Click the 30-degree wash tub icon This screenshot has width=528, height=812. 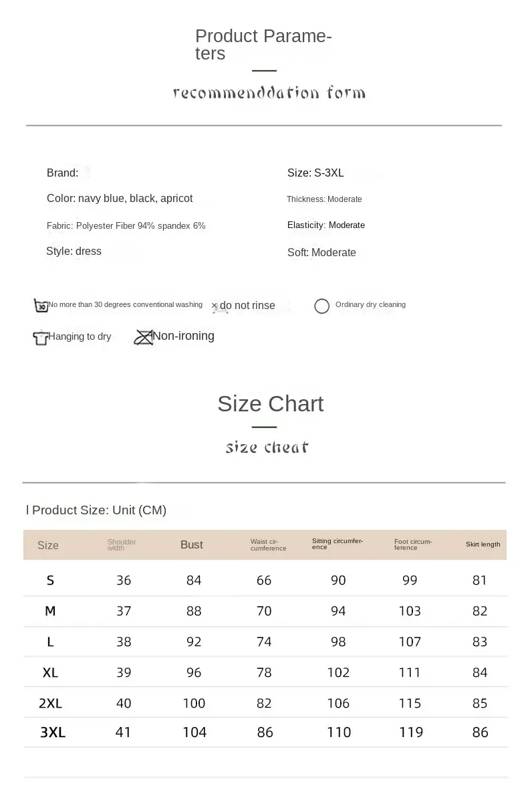pos(41,306)
